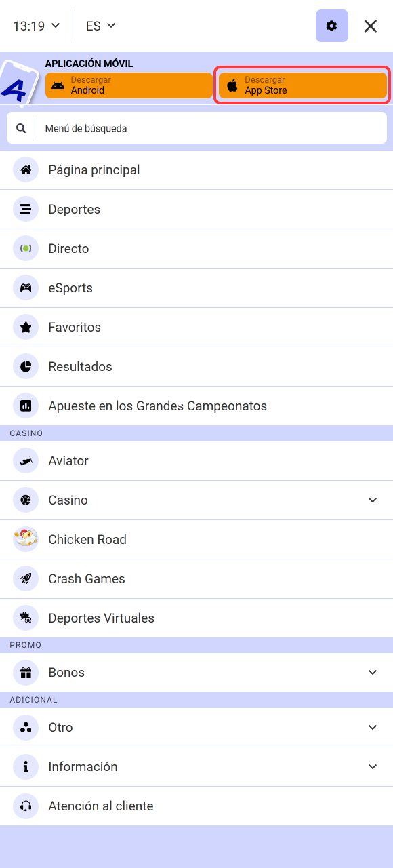Download the App Store version
393x868 pixels.
coord(302,85)
